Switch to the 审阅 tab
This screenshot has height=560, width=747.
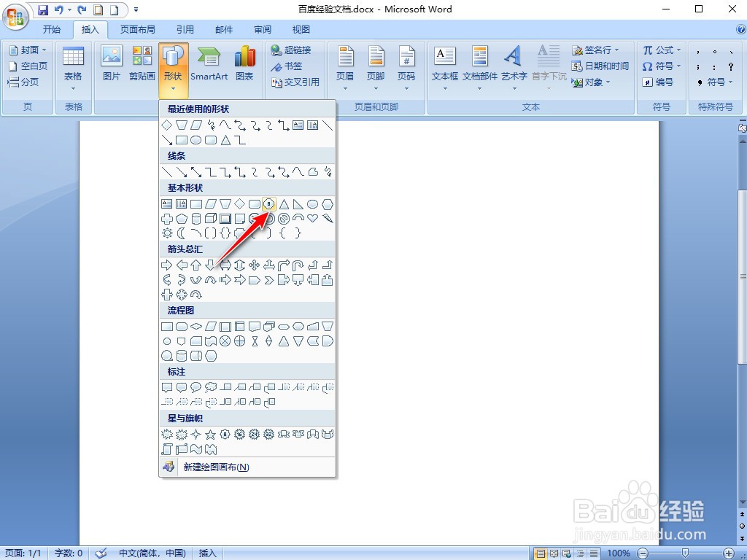263,29
